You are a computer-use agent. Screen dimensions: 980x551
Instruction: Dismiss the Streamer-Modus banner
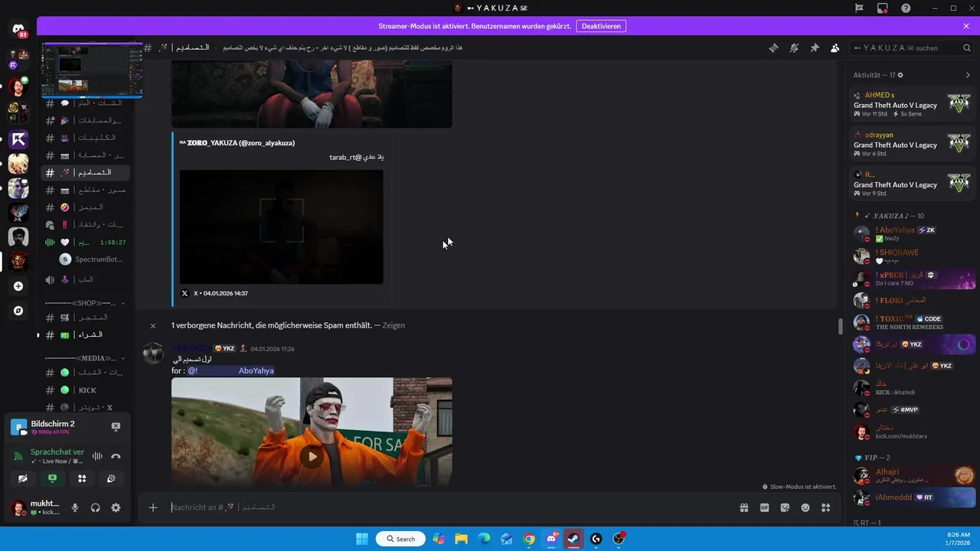(966, 25)
